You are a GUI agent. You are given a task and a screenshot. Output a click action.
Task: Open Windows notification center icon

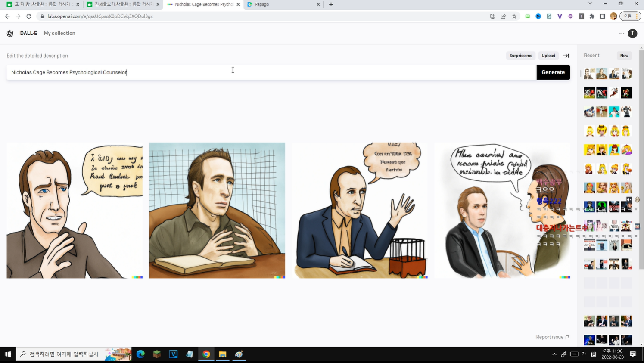pyautogui.click(x=633, y=354)
